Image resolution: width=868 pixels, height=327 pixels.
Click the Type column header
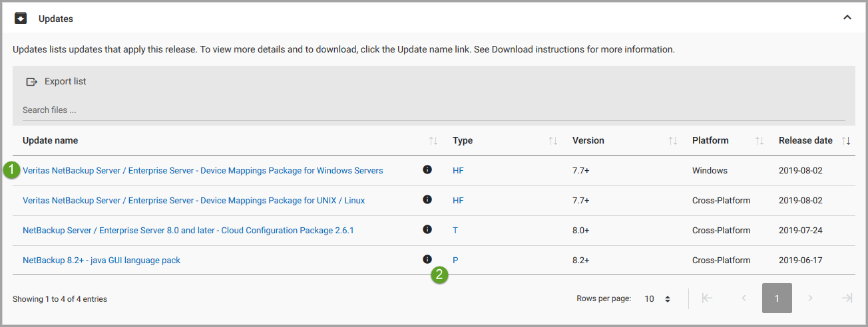(463, 141)
